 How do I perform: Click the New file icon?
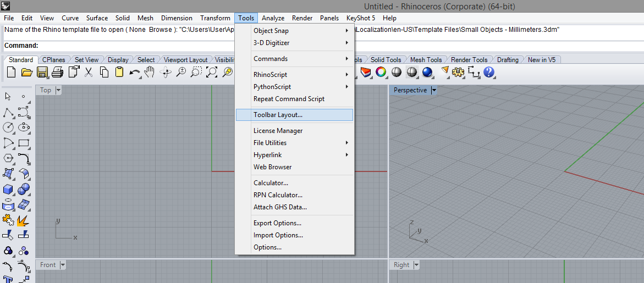click(12, 72)
